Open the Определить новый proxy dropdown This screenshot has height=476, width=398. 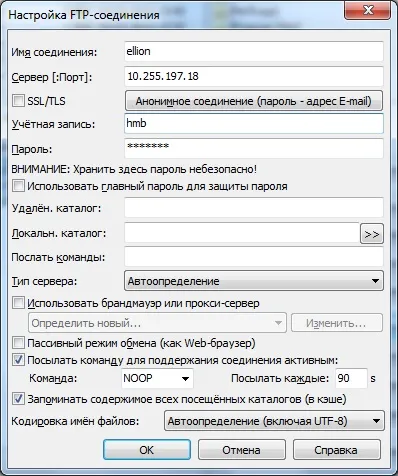pyautogui.click(x=157, y=323)
